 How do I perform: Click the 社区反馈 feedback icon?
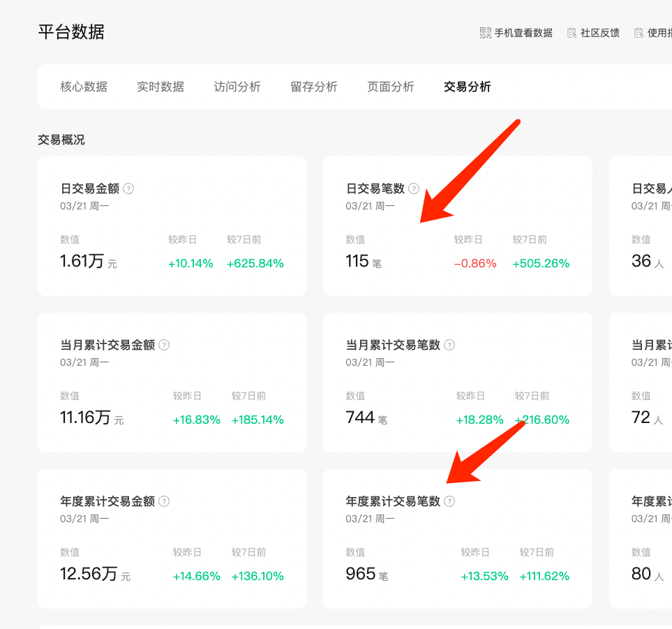572,33
